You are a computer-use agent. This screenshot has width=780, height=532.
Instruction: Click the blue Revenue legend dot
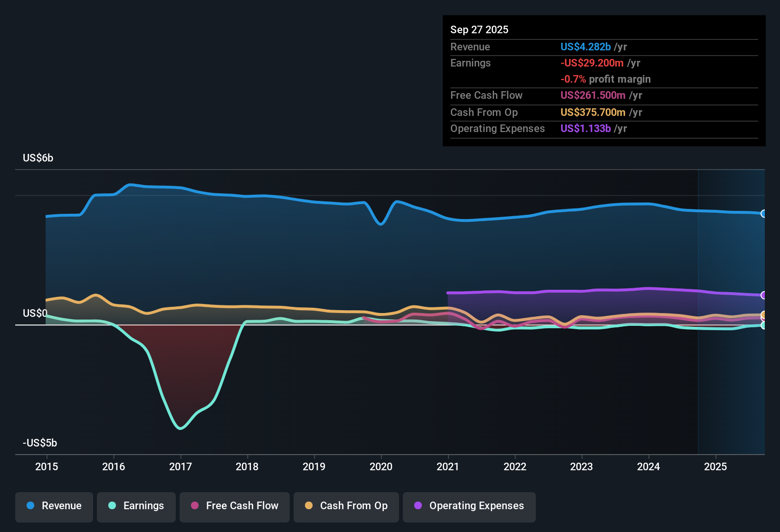click(30, 506)
